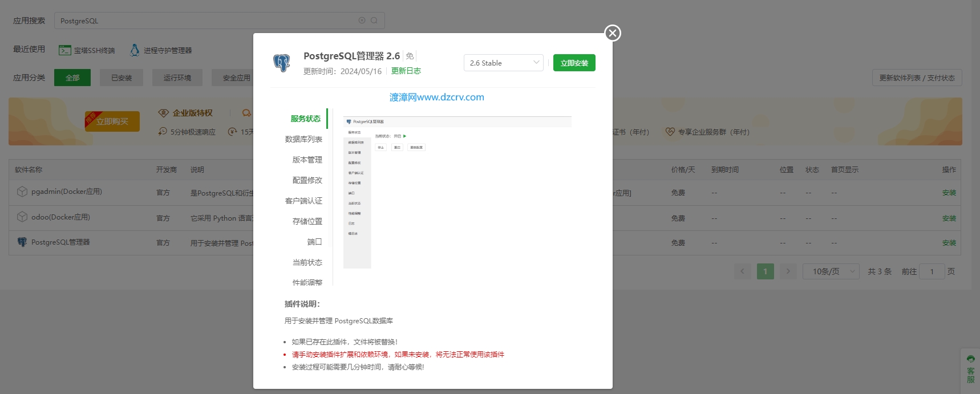
Task: Click the heart icon for 专享企业服务群
Action: 670,131
